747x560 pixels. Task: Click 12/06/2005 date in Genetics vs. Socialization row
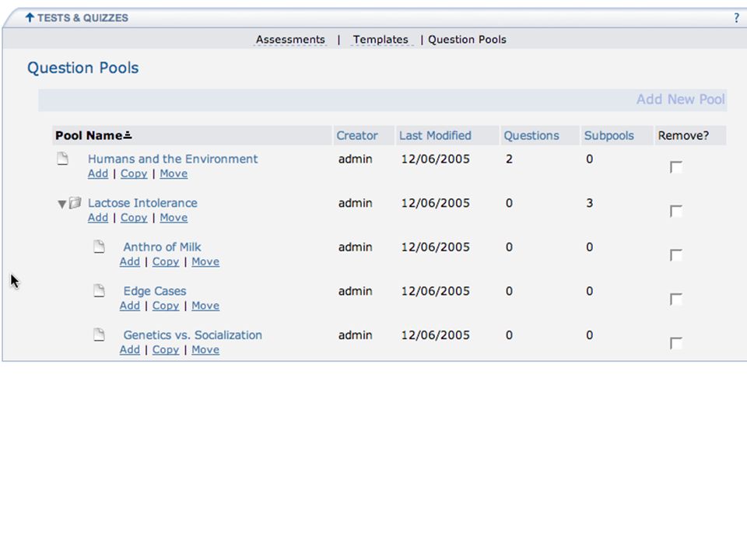click(436, 335)
